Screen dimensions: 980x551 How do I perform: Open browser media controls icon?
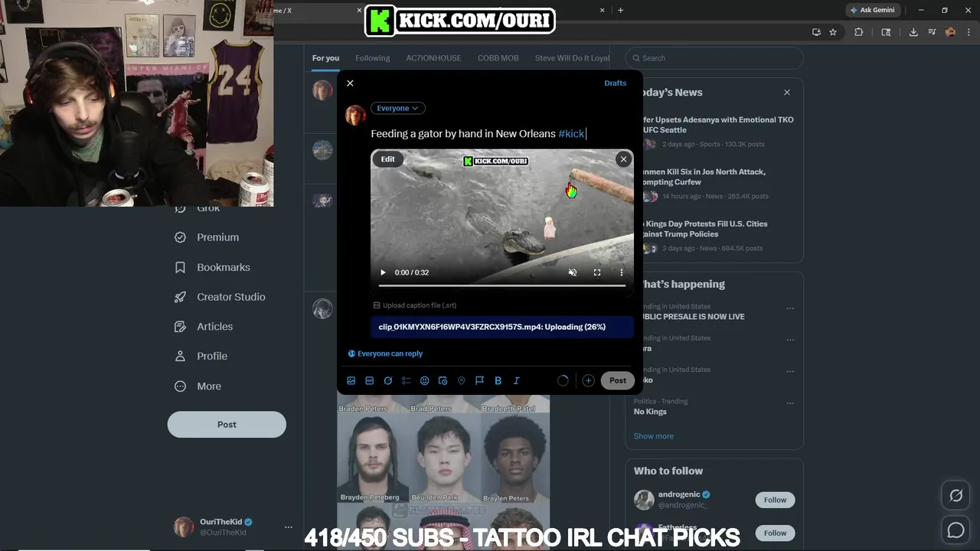(x=932, y=32)
